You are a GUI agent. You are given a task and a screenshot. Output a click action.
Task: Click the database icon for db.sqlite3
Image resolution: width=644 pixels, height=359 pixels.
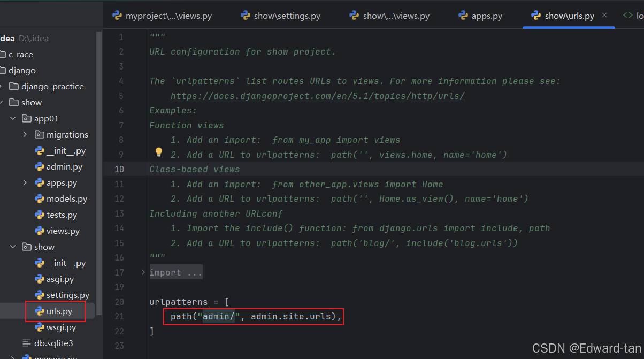[26, 343]
